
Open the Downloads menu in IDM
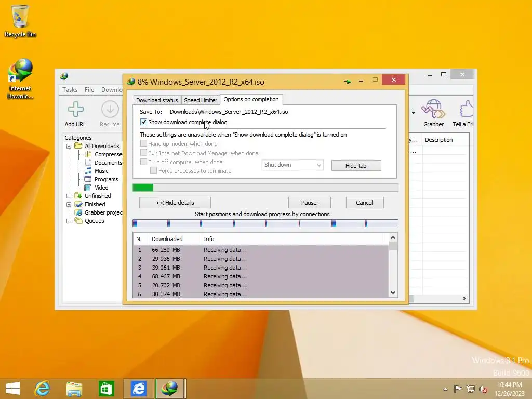[x=112, y=89]
